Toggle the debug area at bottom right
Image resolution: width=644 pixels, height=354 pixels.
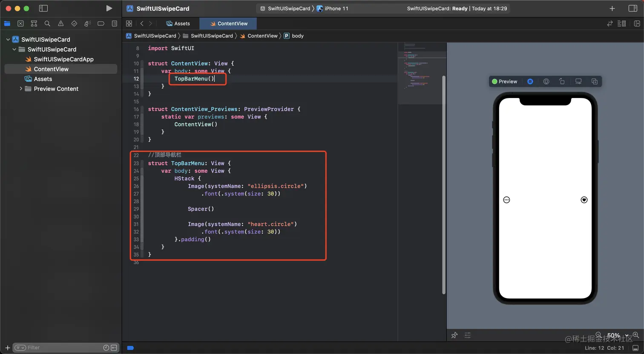635,348
